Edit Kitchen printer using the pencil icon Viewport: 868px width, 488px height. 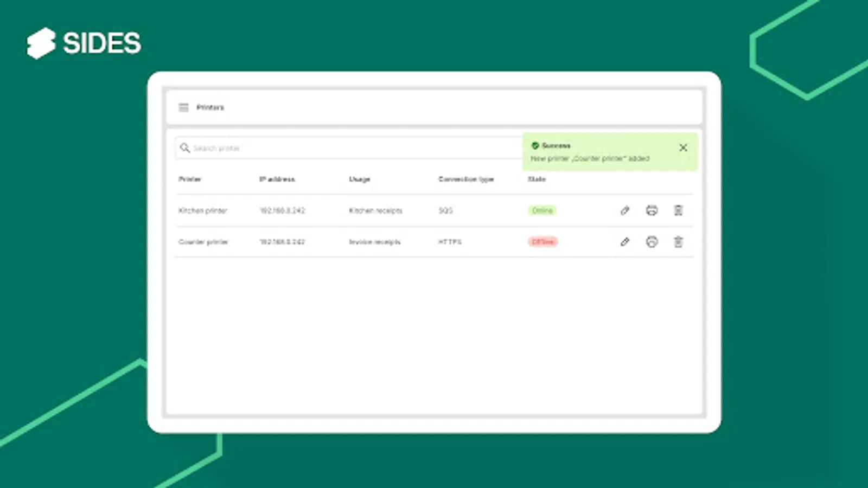point(624,210)
